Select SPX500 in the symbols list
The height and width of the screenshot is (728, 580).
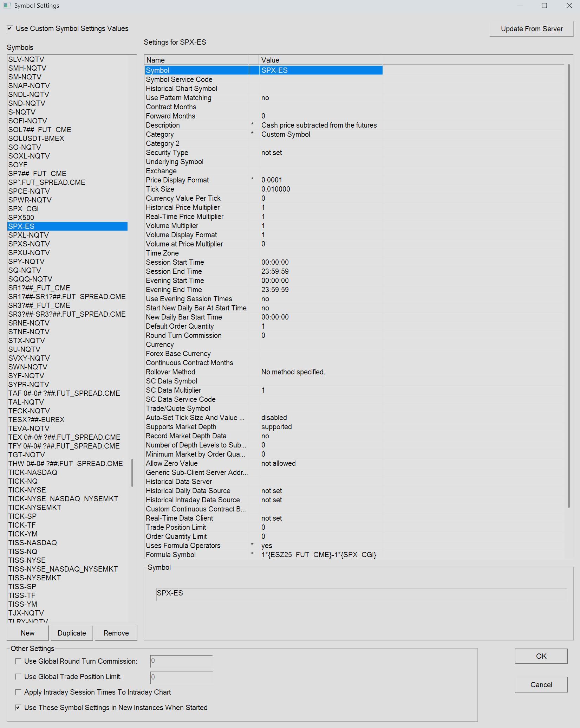(67, 218)
